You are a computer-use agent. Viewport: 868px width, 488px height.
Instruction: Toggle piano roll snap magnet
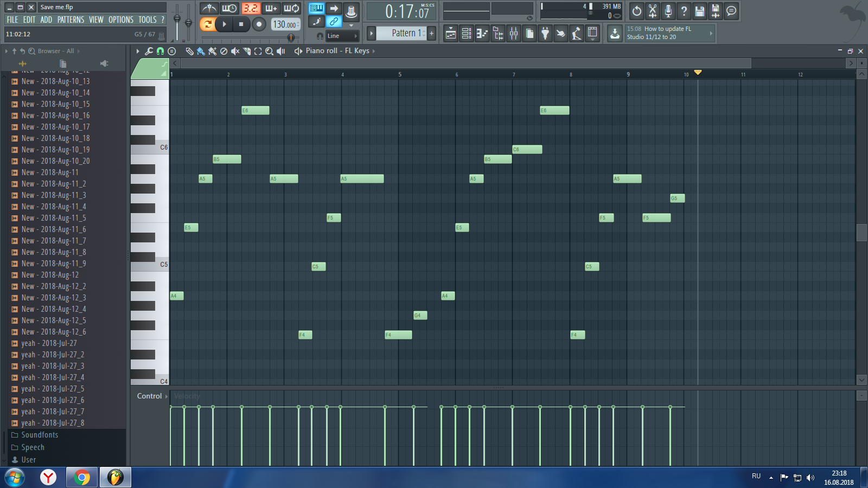(160, 51)
